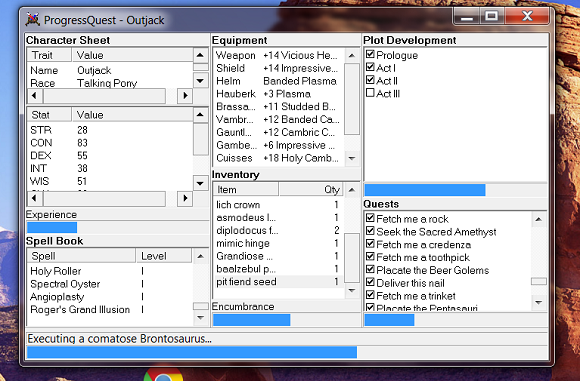Check the Act III checkbox
Screen dimensions: 580x381
pos(370,93)
